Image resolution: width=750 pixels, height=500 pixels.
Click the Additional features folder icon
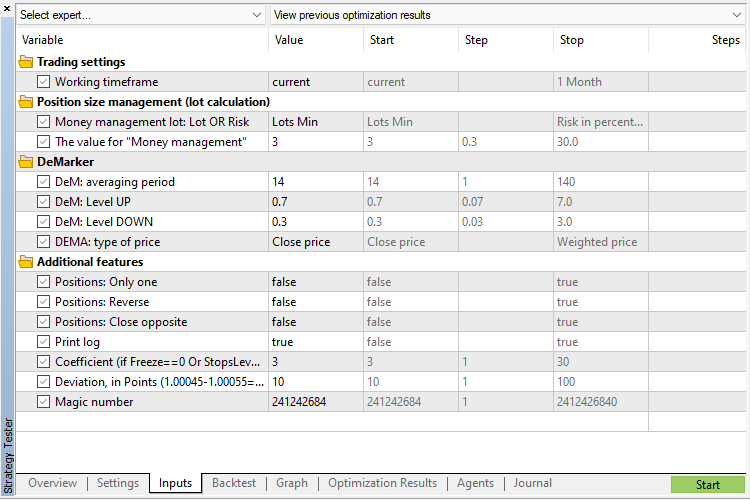26,262
